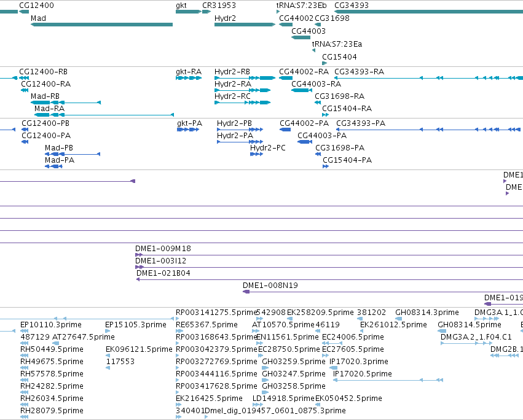
Task: Select the DME1-009M18 clone label
Action: pos(163,249)
